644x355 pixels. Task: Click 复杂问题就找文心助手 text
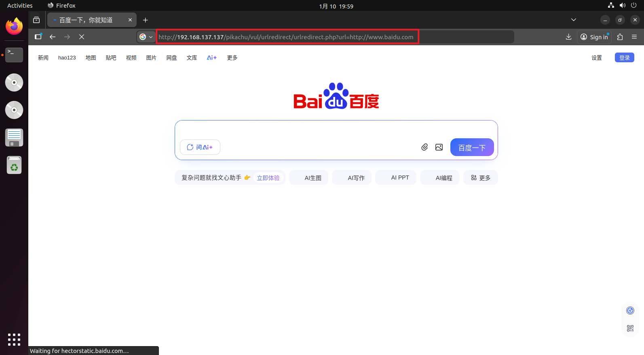coord(211,177)
